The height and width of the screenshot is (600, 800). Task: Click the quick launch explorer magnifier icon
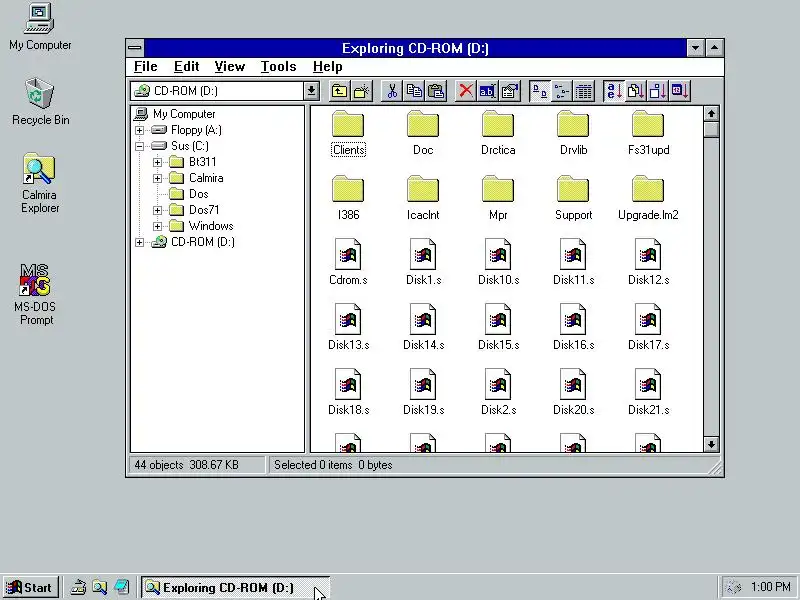click(x=99, y=588)
